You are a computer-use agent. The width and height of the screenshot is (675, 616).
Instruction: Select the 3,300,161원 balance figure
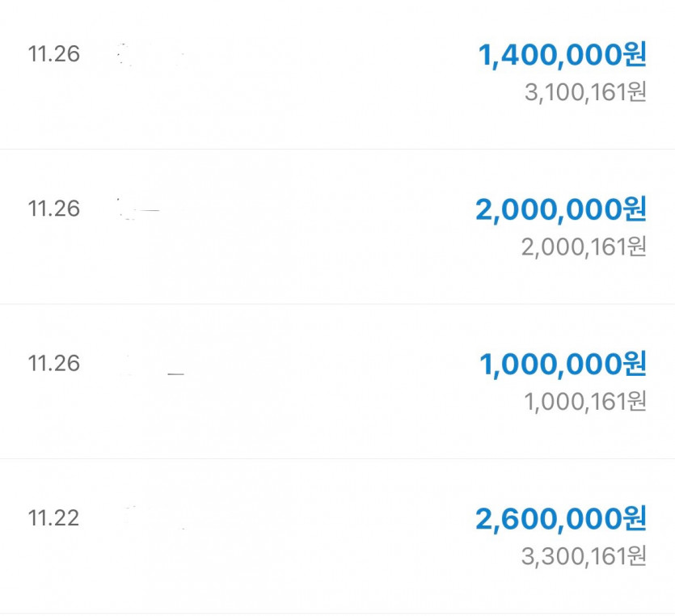[585, 555]
